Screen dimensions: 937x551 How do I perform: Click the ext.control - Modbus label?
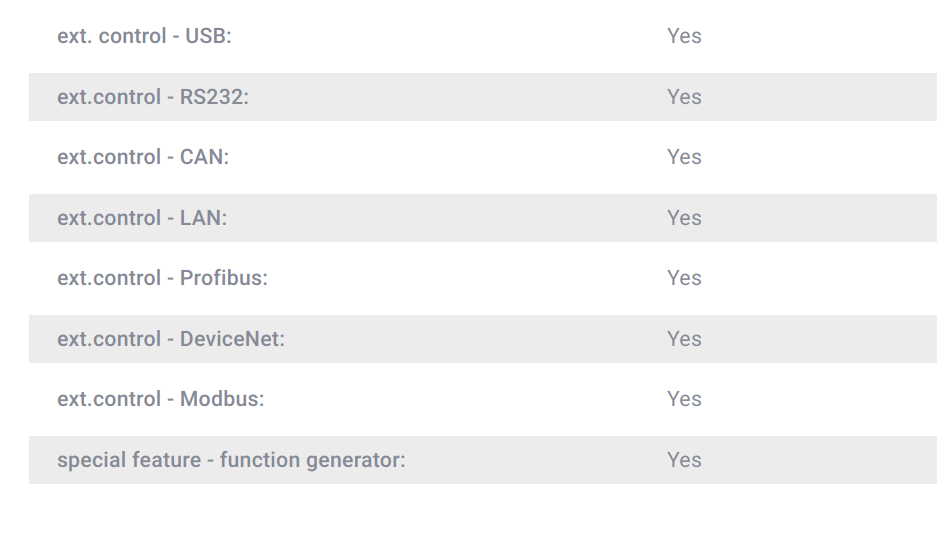click(x=161, y=399)
